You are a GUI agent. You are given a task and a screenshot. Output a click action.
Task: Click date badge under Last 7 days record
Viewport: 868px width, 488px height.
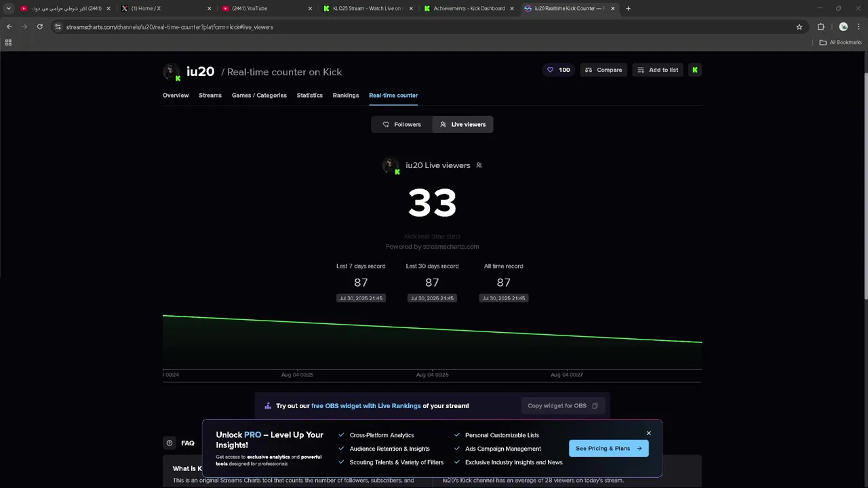[x=361, y=298]
